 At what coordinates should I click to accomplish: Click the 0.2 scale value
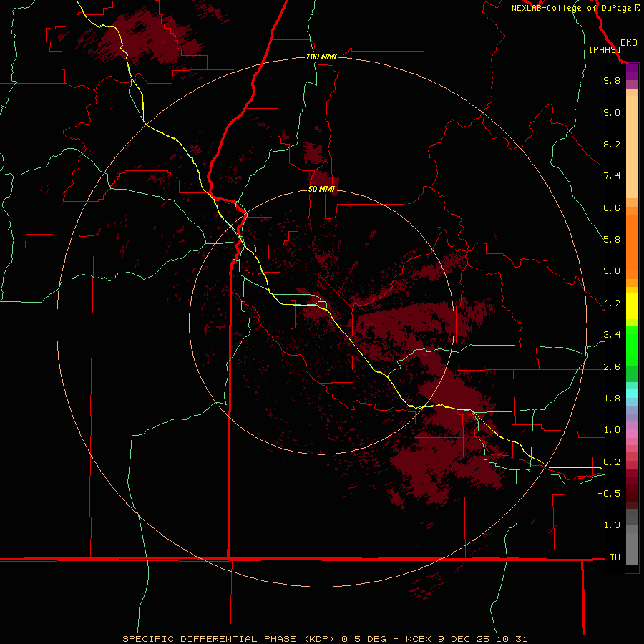[612, 462]
